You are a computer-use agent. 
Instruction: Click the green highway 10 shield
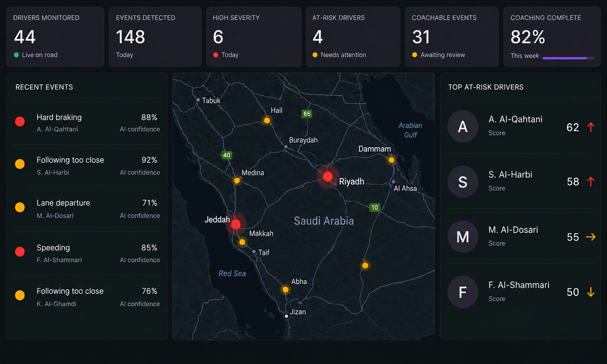click(x=375, y=207)
